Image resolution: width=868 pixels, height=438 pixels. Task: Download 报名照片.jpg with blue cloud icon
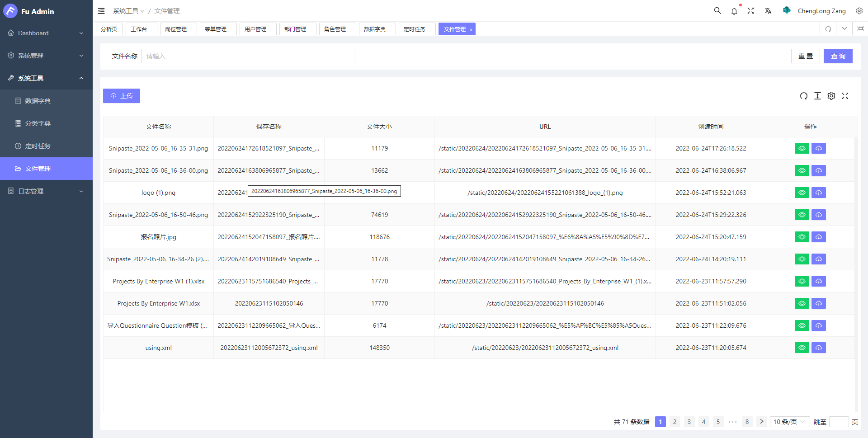click(x=819, y=237)
